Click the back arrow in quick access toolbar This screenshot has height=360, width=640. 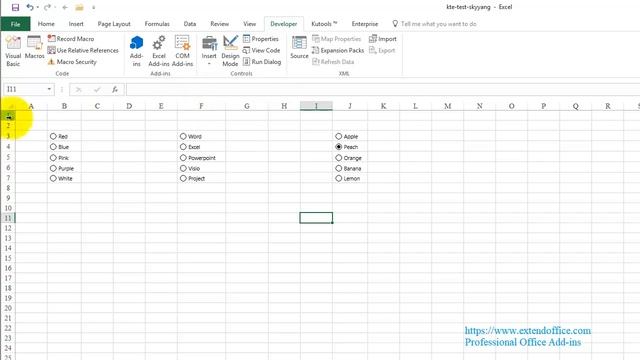[x=65, y=7]
